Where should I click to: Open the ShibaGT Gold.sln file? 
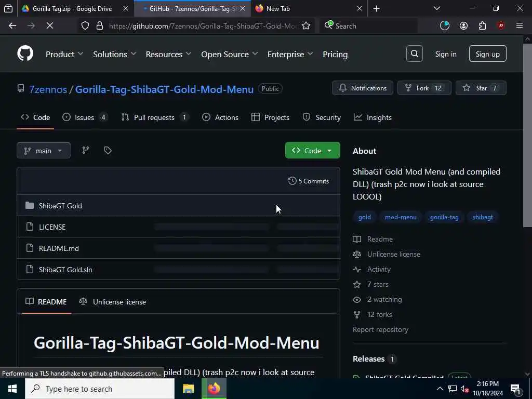pyautogui.click(x=65, y=270)
